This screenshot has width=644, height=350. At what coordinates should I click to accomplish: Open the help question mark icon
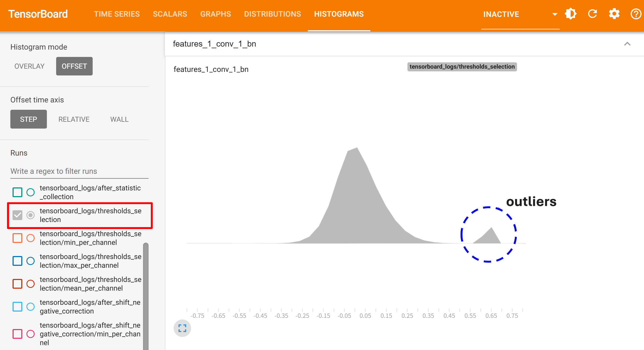(x=636, y=14)
